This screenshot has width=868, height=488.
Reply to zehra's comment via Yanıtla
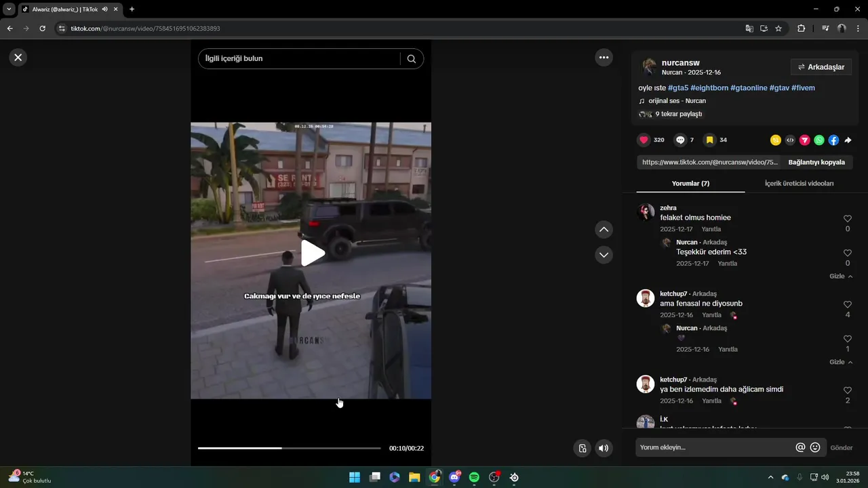point(711,229)
